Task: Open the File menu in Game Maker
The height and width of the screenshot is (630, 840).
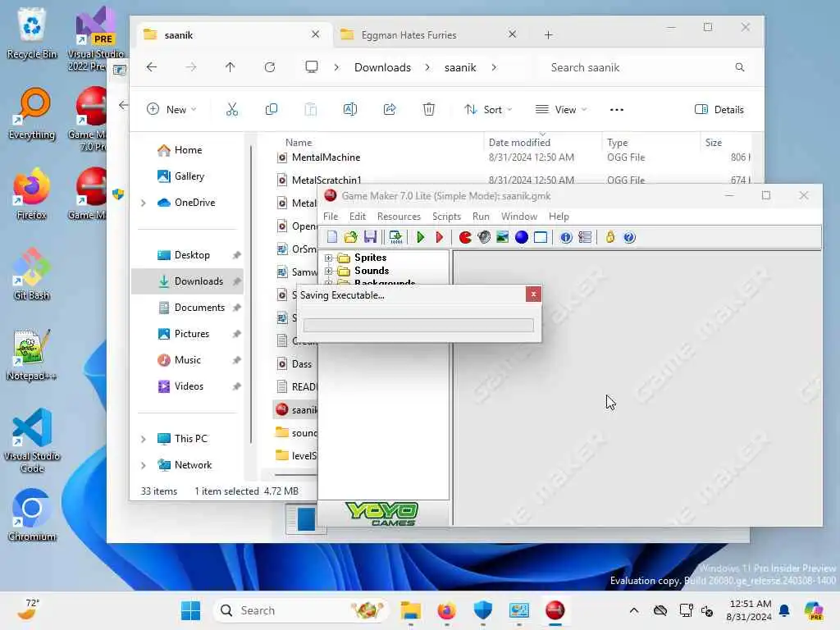Action: click(x=331, y=217)
